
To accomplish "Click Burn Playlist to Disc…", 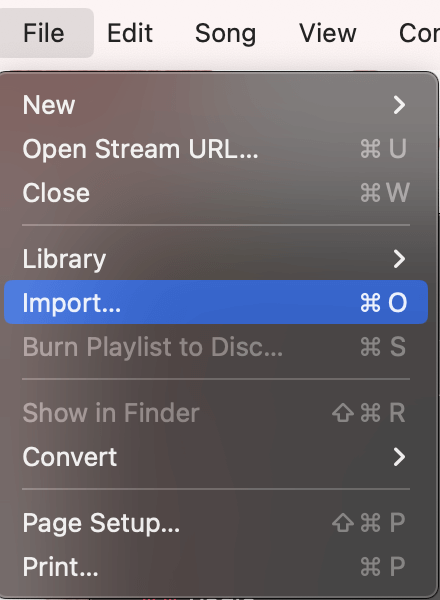I will [x=153, y=347].
